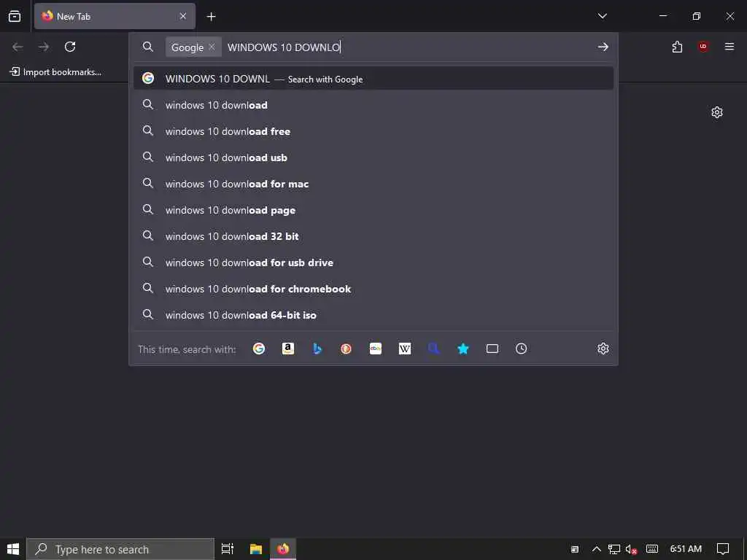Select suggestion 'windows 10 download page'
The width and height of the screenshot is (747, 560).
click(x=373, y=210)
